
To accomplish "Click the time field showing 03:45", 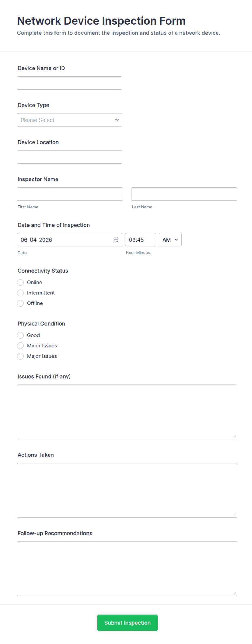I will (140, 240).
